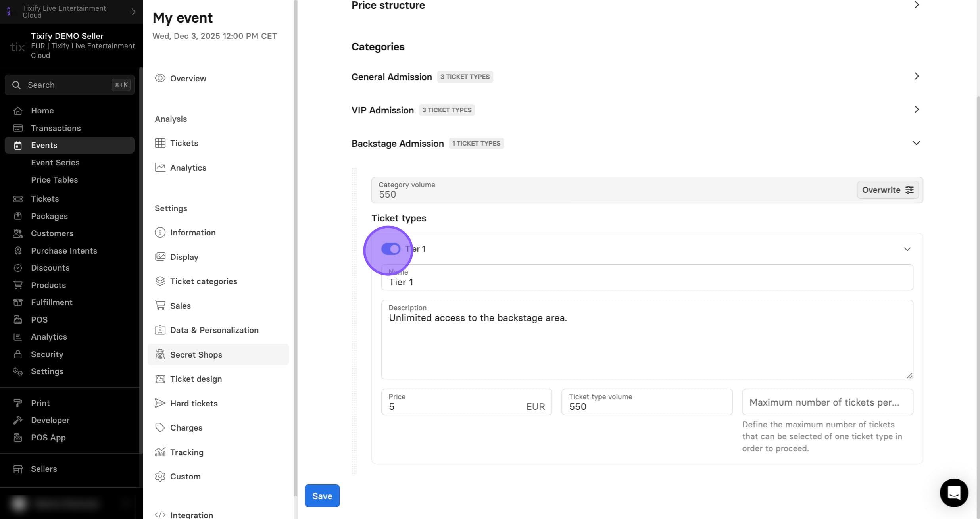This screenshot has width=980, height=519.
Task: Toggle the Tier 1 ticket type switch
Action: [391, 249]
